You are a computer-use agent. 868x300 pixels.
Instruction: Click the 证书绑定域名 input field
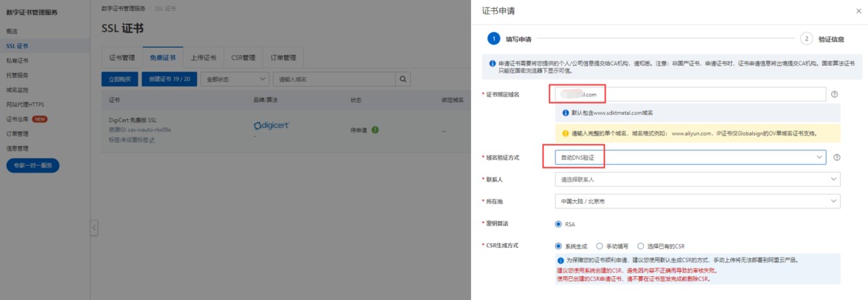pyautogui.click(x=689, y=95)
